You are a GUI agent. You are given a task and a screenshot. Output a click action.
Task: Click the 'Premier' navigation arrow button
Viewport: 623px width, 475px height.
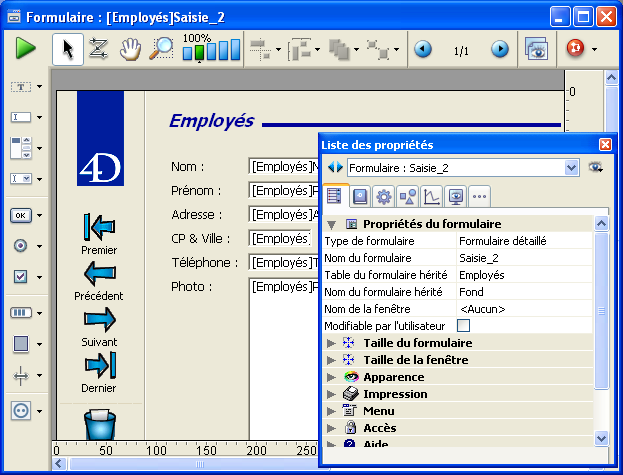pyautogui.click(x=100, y=227)
